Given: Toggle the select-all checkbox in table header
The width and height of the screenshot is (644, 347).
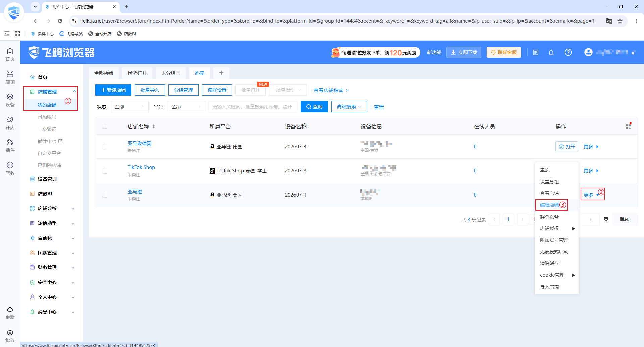Looking at the screenshot, I should (105, 126).
